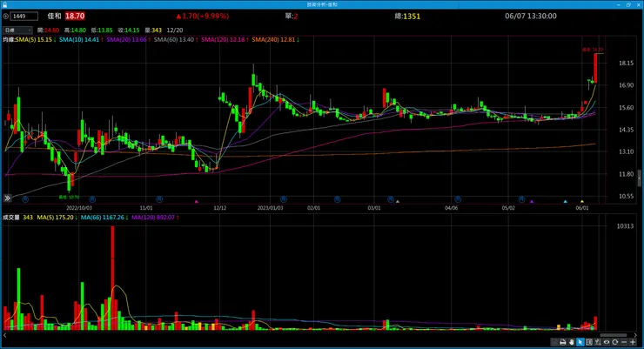Click the timestamp 06/07 13:30:00
Viewport: 644px width, 349px height.
pos(531,16)
